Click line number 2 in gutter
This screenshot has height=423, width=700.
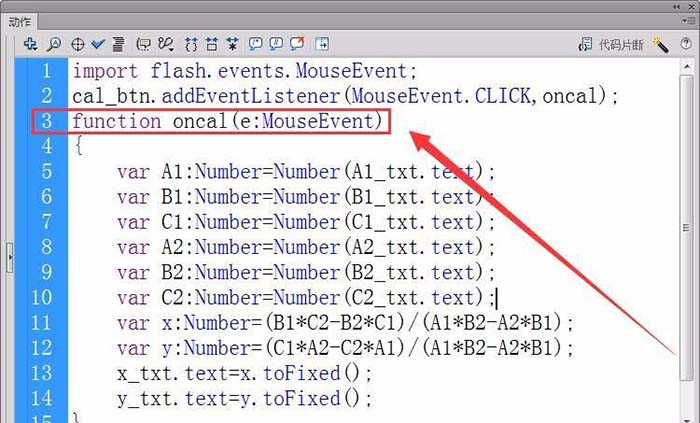tap(46, 96)
